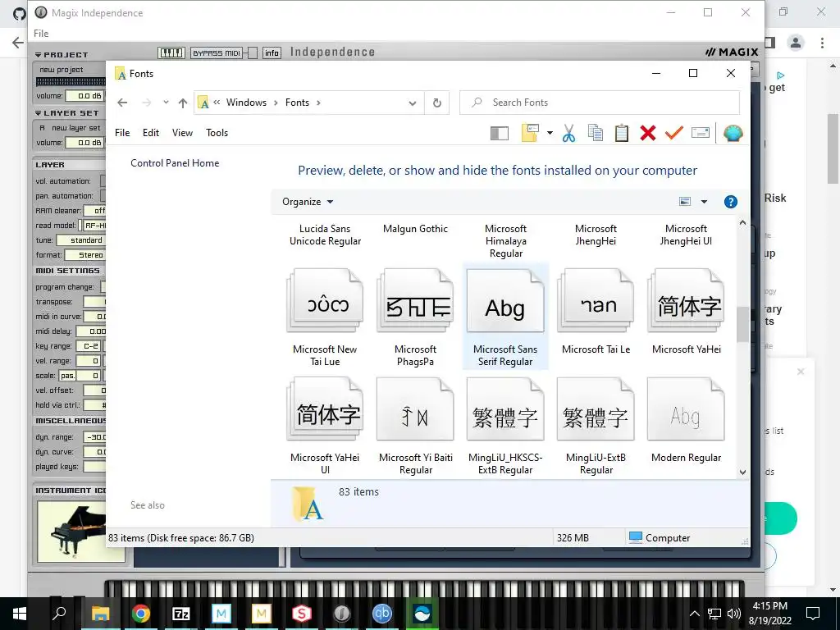Viewport: 840px width, 630px height.
Task: Collapse the LAYER SET section triangle
Action: [38, 113]
